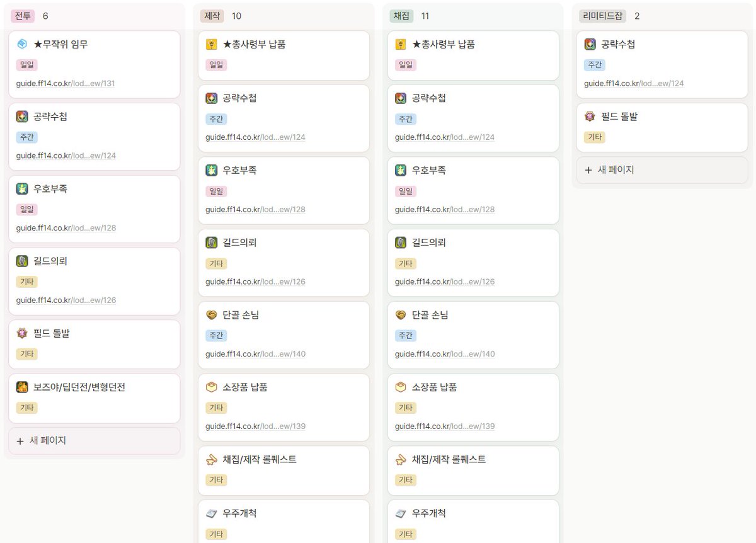Click the 채집/제작 롤퀘스트 icon in 채집 column
This screenshot has width=756, height=543.
pos(401,459)
